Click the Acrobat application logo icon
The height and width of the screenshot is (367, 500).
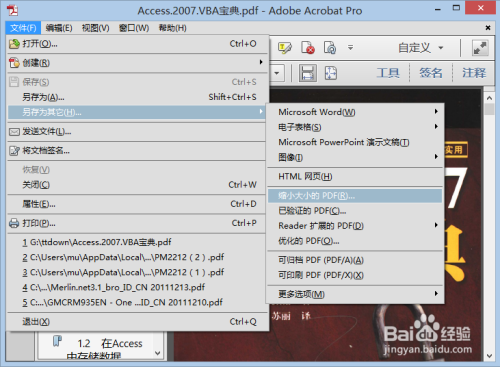13,10
